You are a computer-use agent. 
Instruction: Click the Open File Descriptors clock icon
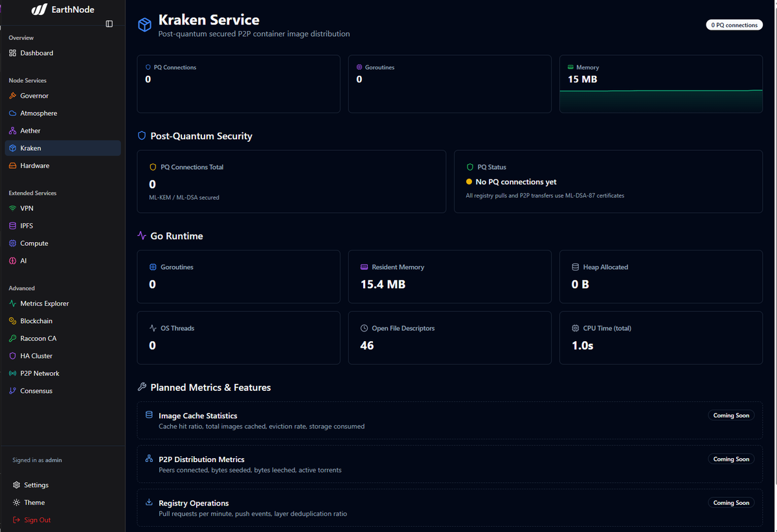(x=365, y=328)
